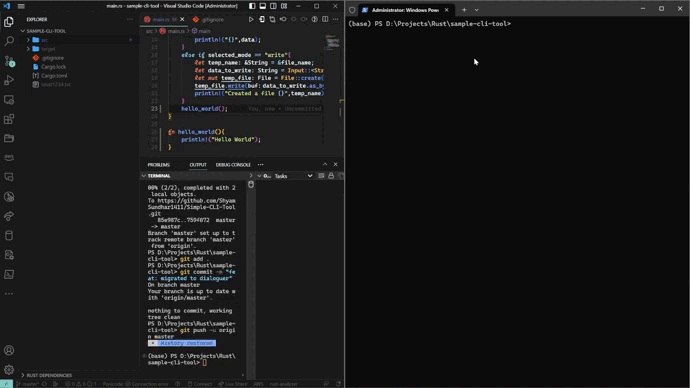Open the Manage gear icon

(x=9, y=370)
